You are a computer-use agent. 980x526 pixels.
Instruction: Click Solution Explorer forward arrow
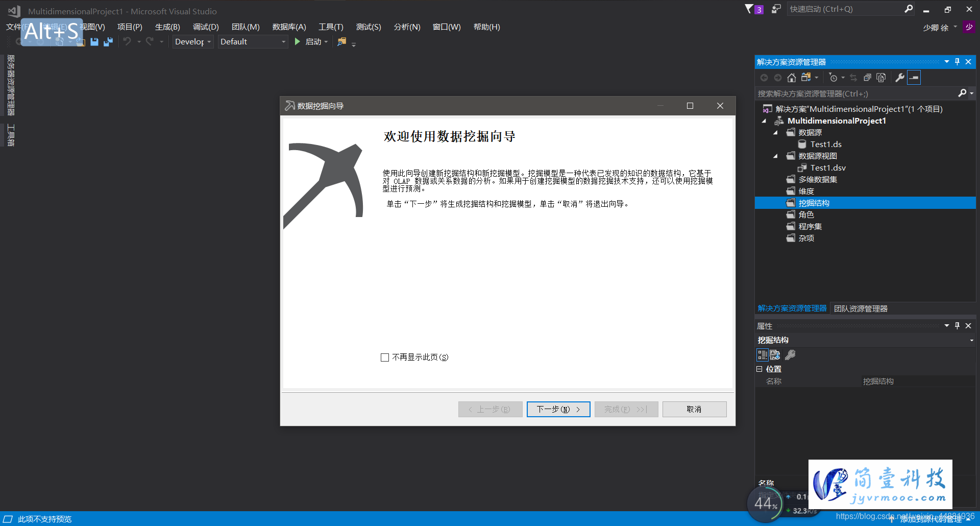pyautogui.click(x=778, y=78)
